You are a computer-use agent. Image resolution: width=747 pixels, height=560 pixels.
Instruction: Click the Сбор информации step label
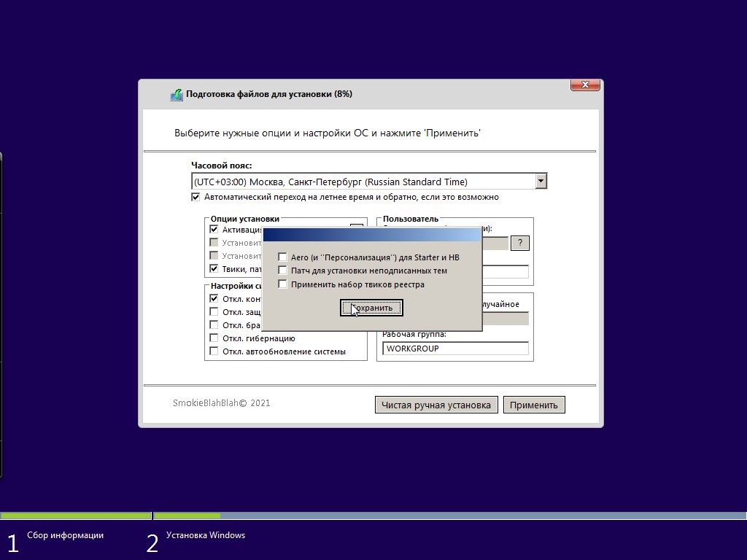[x=65, y=535]
